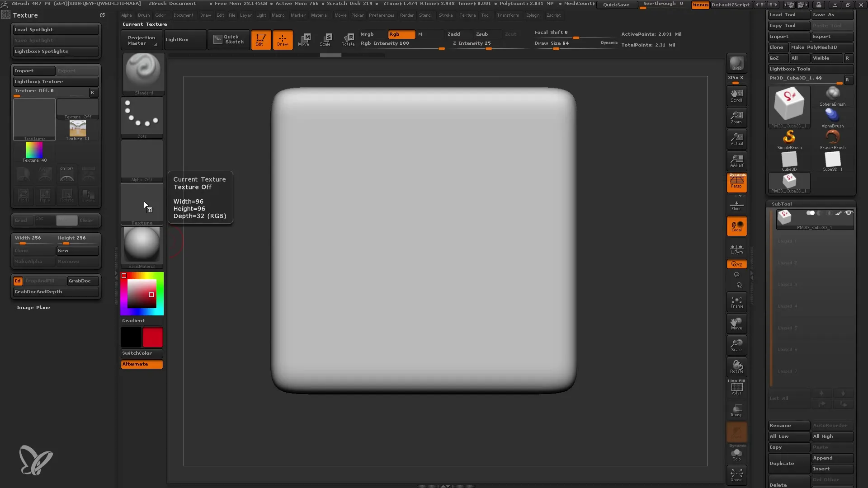Toggle Local symmetry mode

[736, 226]
